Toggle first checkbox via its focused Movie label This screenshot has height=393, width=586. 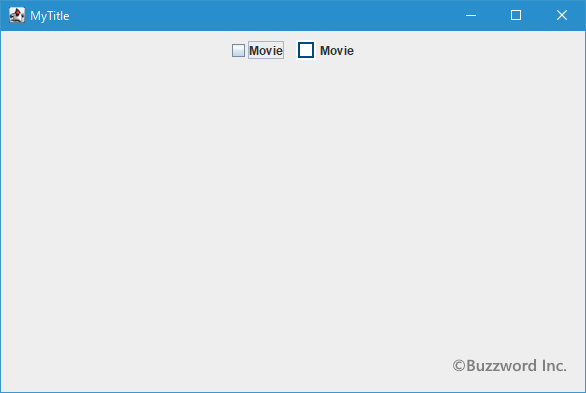pos(266,50)
